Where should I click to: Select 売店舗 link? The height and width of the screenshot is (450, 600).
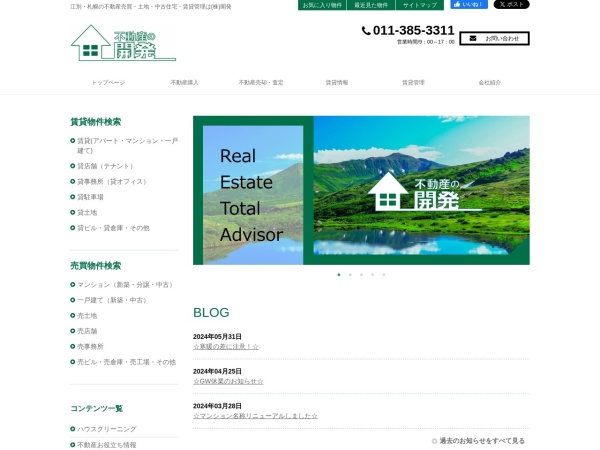(87, 331)
